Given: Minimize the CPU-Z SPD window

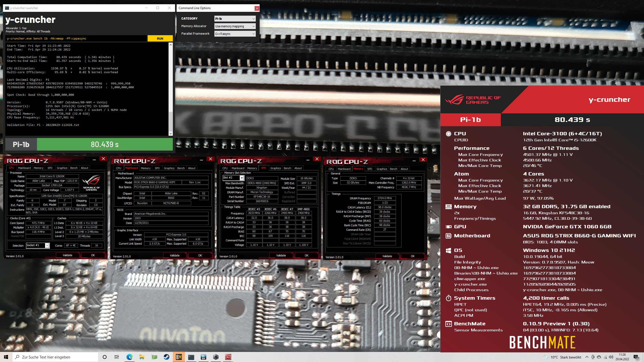Looking at the screenshot, I should (308, 159).
